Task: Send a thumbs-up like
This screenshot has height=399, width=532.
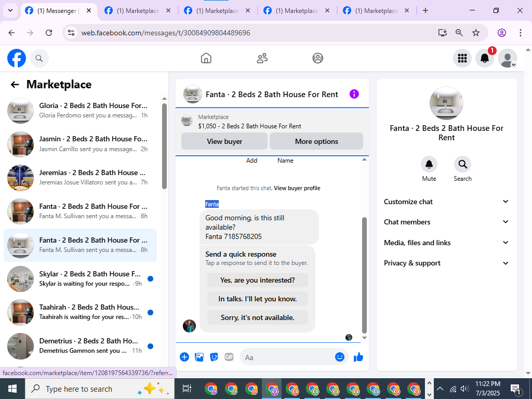Action: (x=358, y=357)
